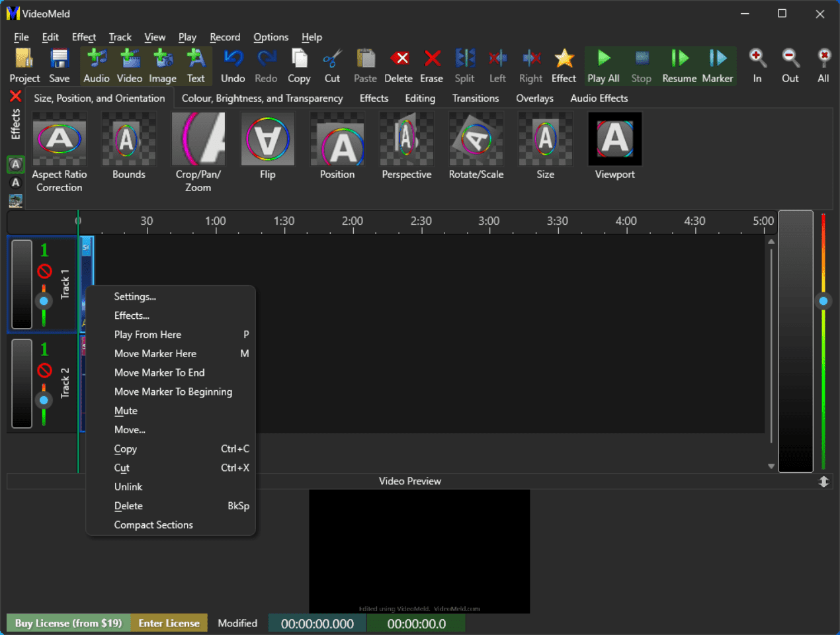The height and width of the screenshot is (635, 840).
Task: Adjust the master volume slider
Action: tap(823, 301)
